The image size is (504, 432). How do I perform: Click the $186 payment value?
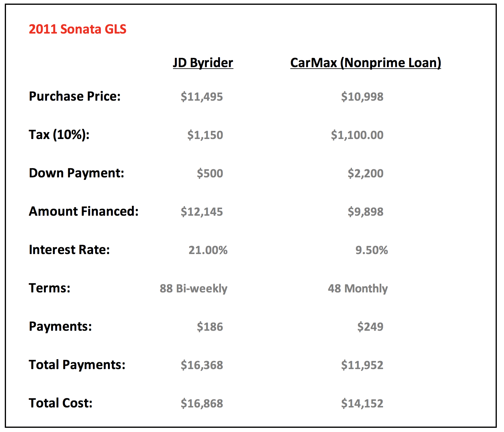(x=210, y=327)
